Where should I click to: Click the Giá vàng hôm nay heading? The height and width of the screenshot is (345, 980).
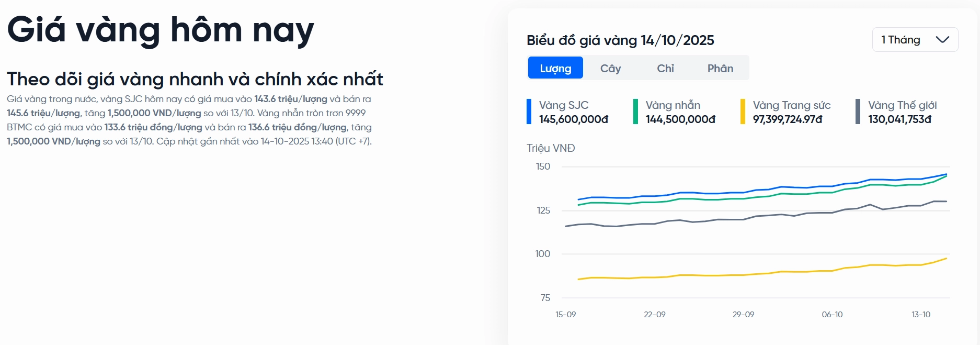click(161, 30)
